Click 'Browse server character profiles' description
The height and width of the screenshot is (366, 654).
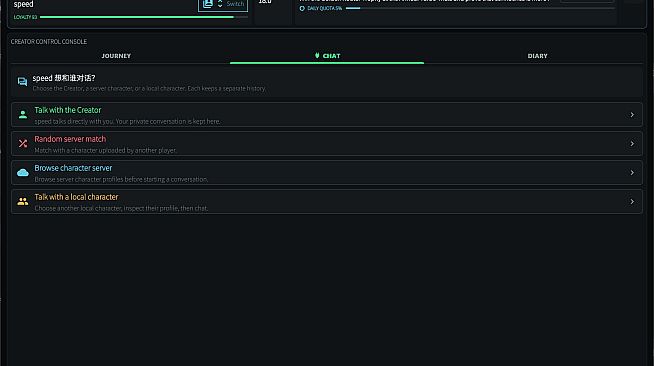[x=121, y=179]
